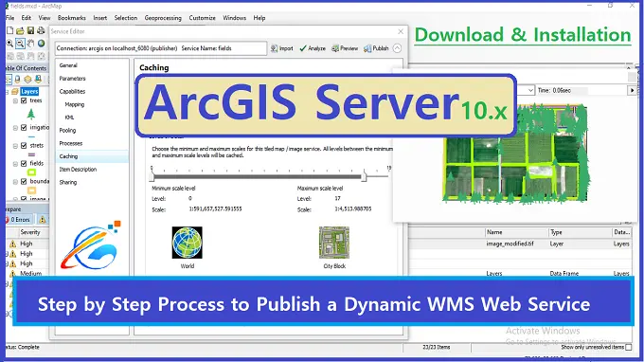
Task: Open the Windows menu
Action: pos(234,18)
